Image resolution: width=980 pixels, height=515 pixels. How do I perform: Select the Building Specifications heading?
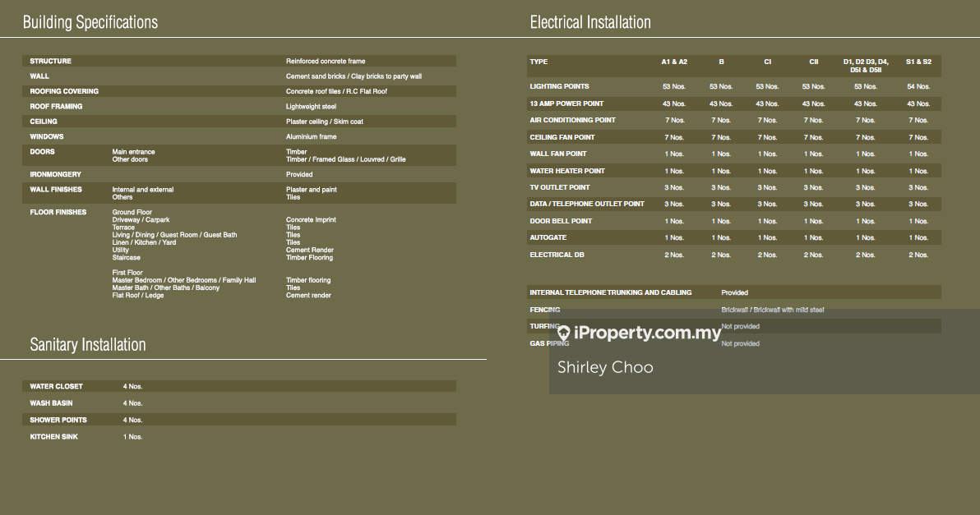click(90, 22)
